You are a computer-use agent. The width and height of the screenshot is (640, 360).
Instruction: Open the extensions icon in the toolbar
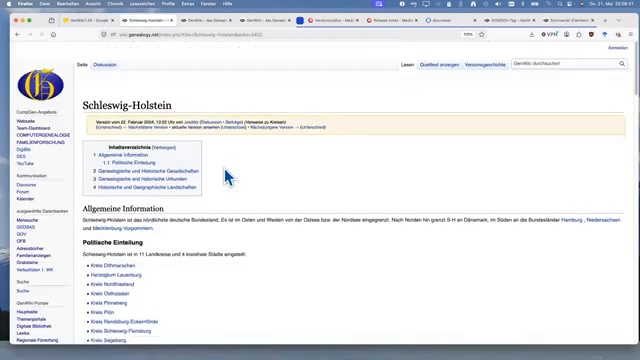[x=579, y=35]
